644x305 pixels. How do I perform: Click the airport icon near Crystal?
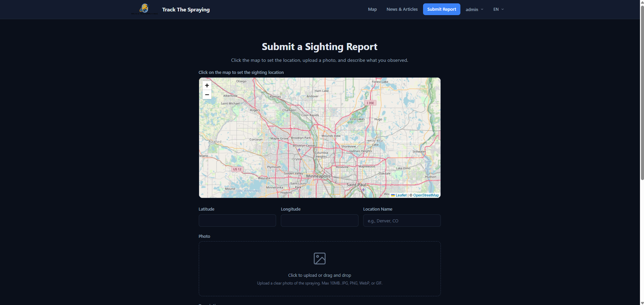[x=299, y=150]
